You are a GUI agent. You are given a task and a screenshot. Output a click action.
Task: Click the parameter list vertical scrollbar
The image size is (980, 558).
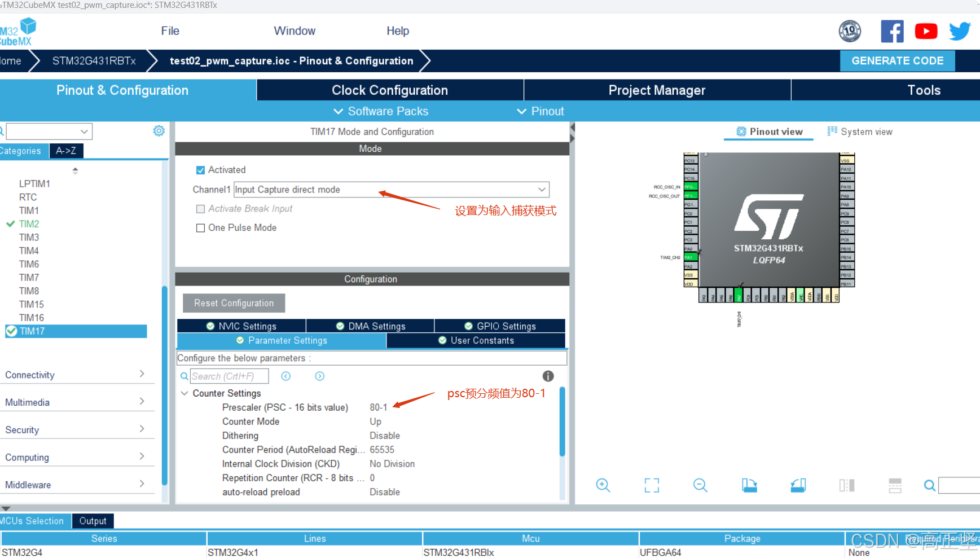pos(562,421)
